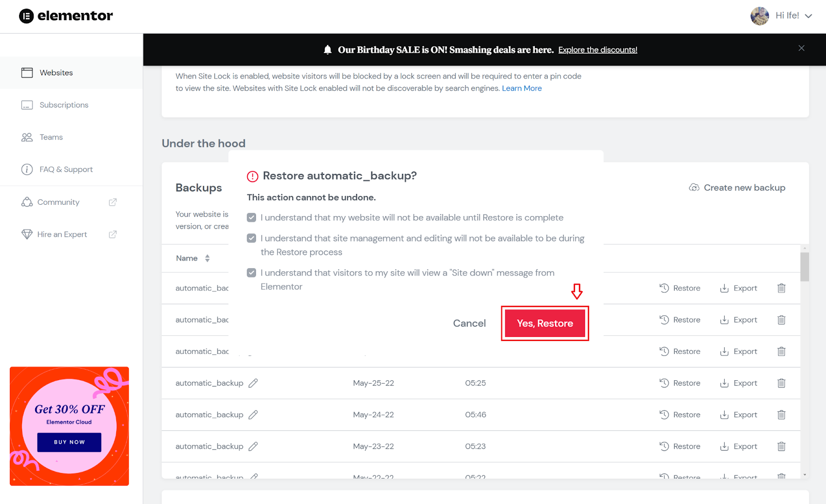This screenshot has width=826, height=504.
Task: Delete the May-25-22 backup with trash icon
Action: point(782,383)
